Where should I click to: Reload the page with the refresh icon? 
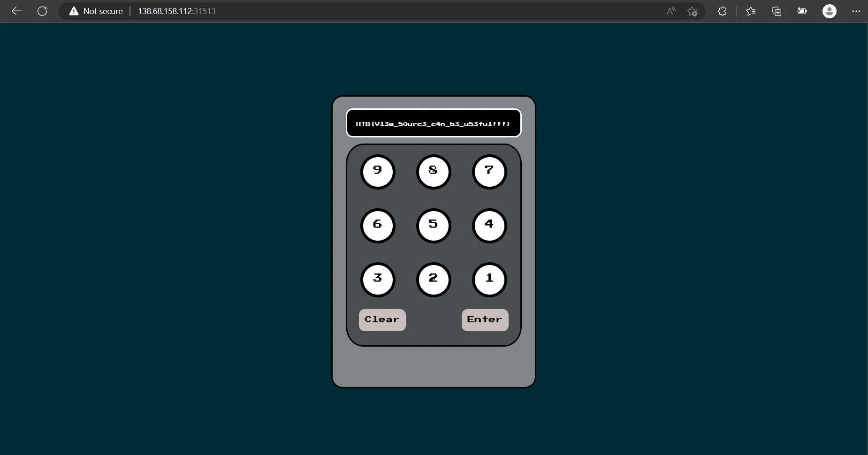42,11
